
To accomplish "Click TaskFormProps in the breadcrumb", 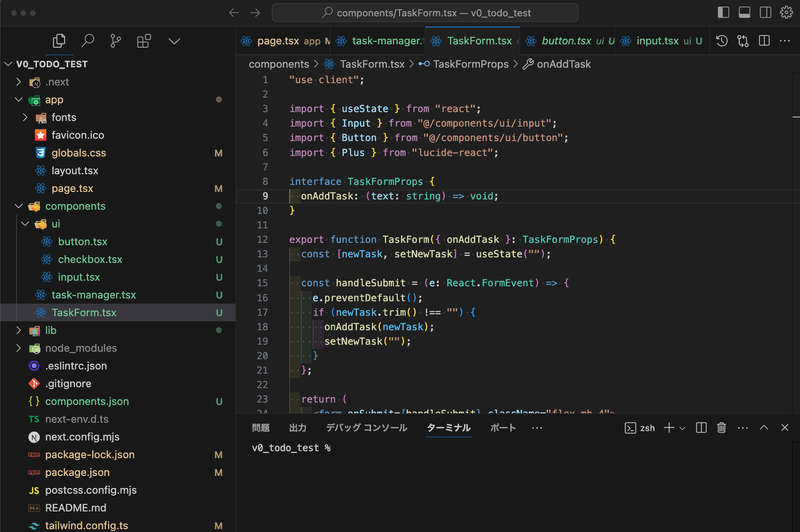I will click(471, 64).
